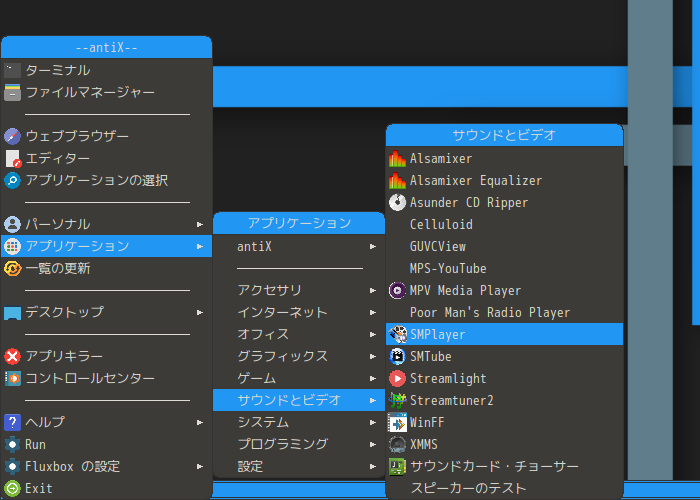Expand the antiX submenu arrow
Screen dimensions: 700x500
(373, 246)
